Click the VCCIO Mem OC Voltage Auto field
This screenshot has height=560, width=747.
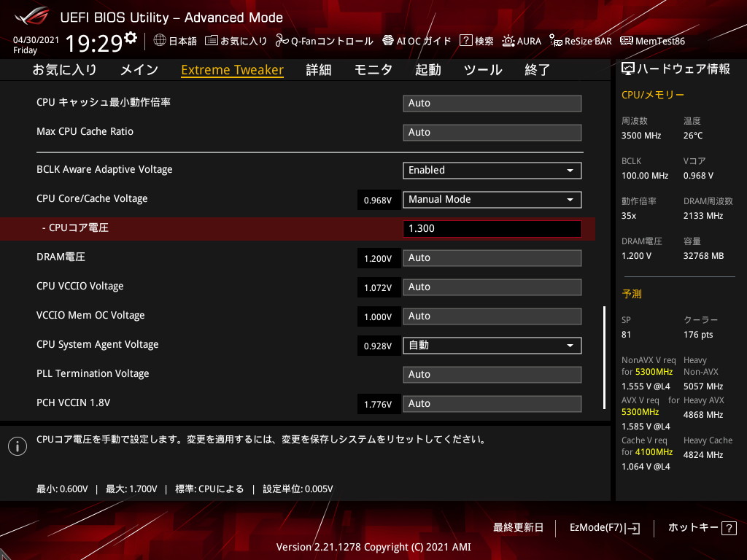click(492, 316)
